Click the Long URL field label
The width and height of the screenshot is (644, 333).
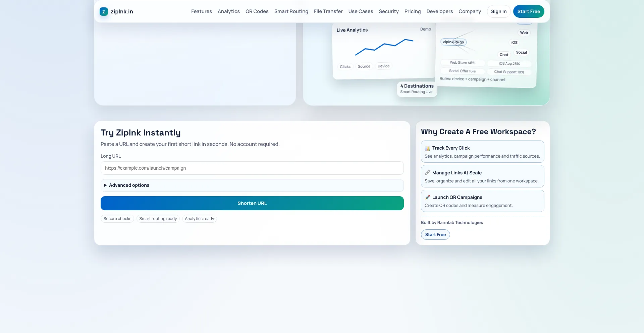click(x=111, y=156)
